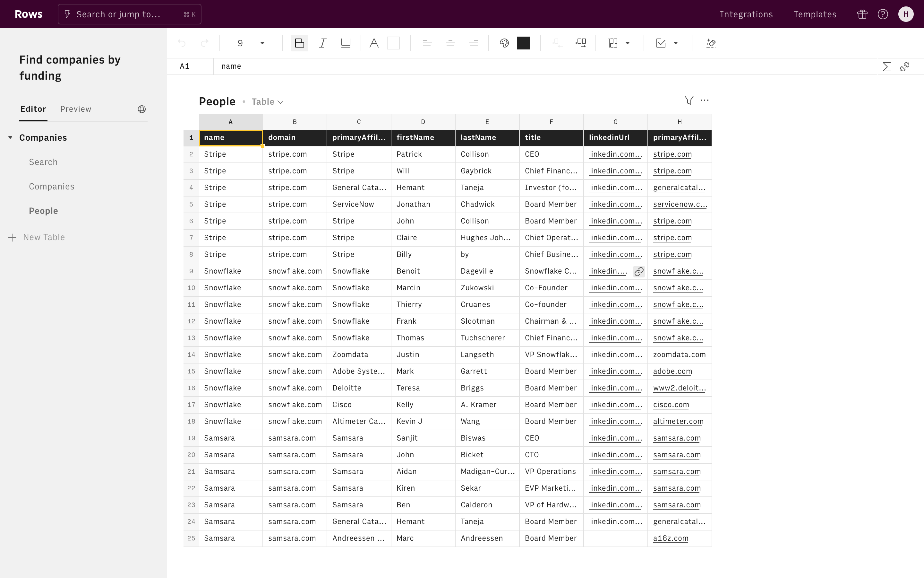The image size is (924, 578).
Task: Toggle bold formatting in toolbar
Action: tap(300, 43)
